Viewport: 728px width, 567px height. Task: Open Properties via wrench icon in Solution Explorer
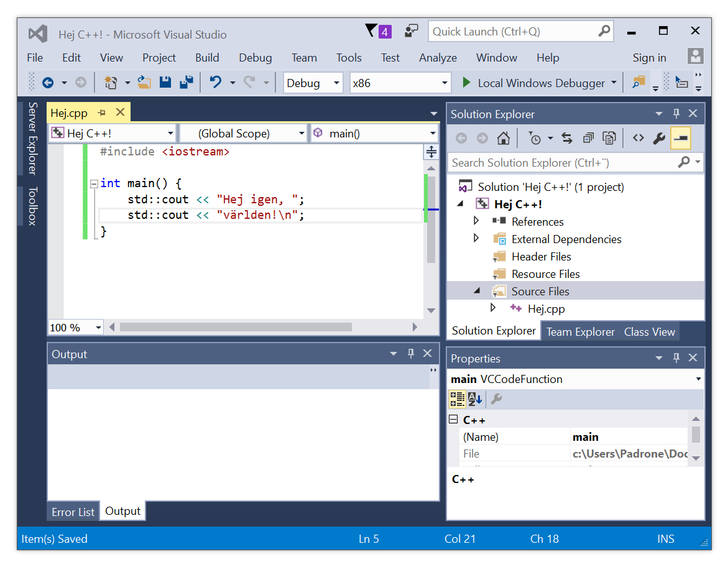tap(659, 139)
